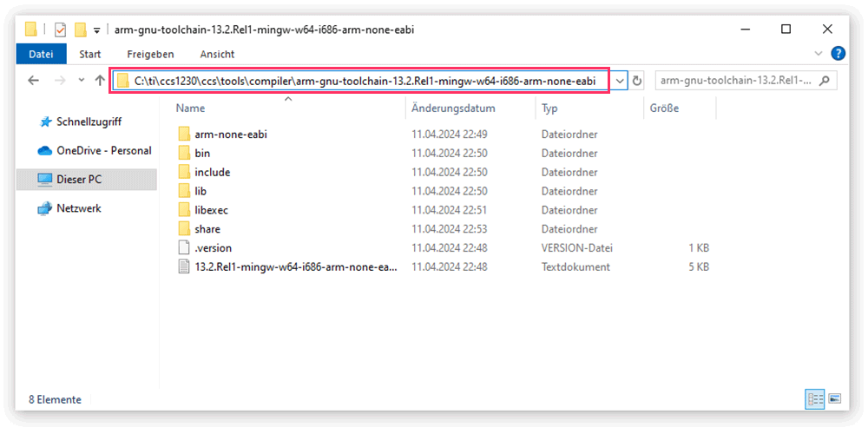
Task: Select Schnellzugriff in the navigation pane
Action: (89, 122)
